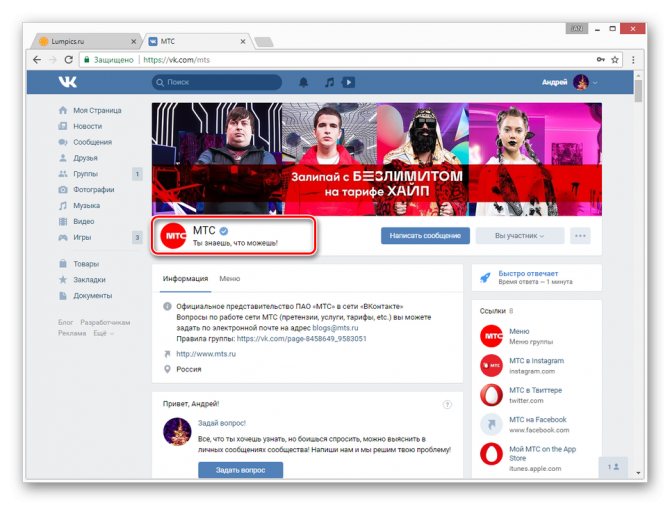Image resolution: width=670 pixels, height=505 pixels.
Task: Open Chrome three-dot menu
Action: click(633, 60)
